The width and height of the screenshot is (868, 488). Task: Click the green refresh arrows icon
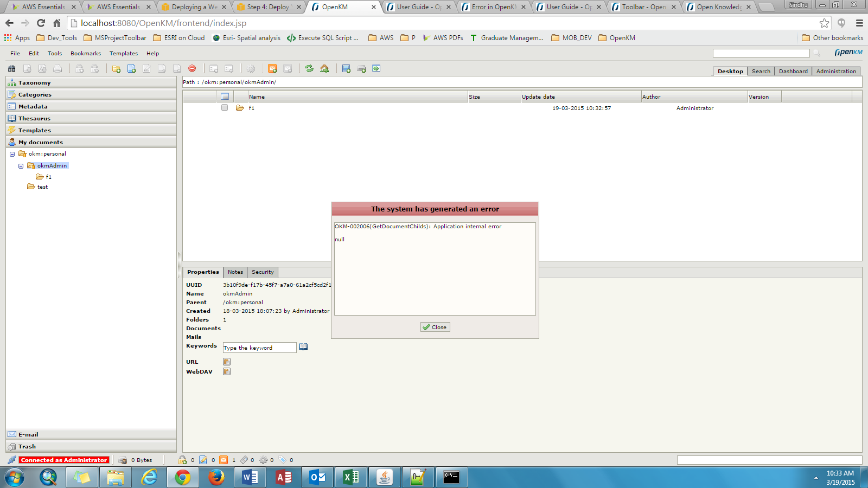coord(309,69)
